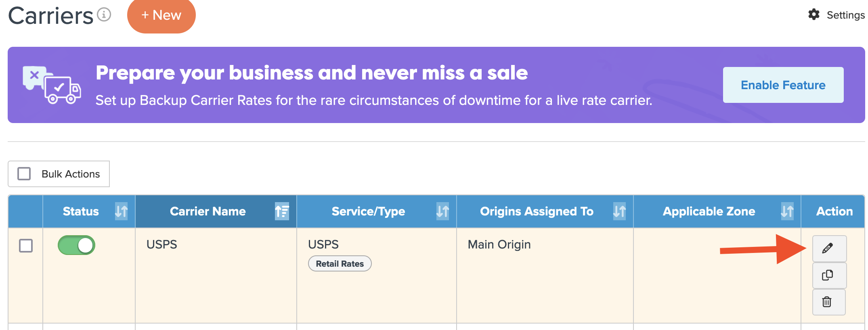
Task: Sort by Status column arrows icon
Action: click(121, 211)
